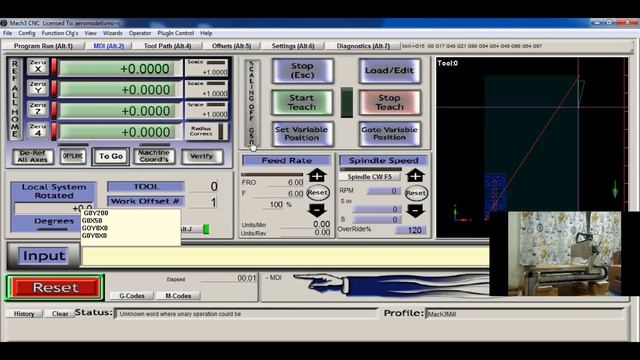Open the Operator menu
Screen dimensions: 640x360
pos(140,33)
